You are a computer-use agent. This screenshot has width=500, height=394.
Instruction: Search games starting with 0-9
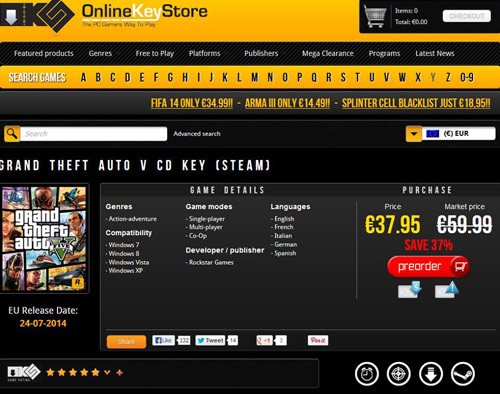(467, 78)
